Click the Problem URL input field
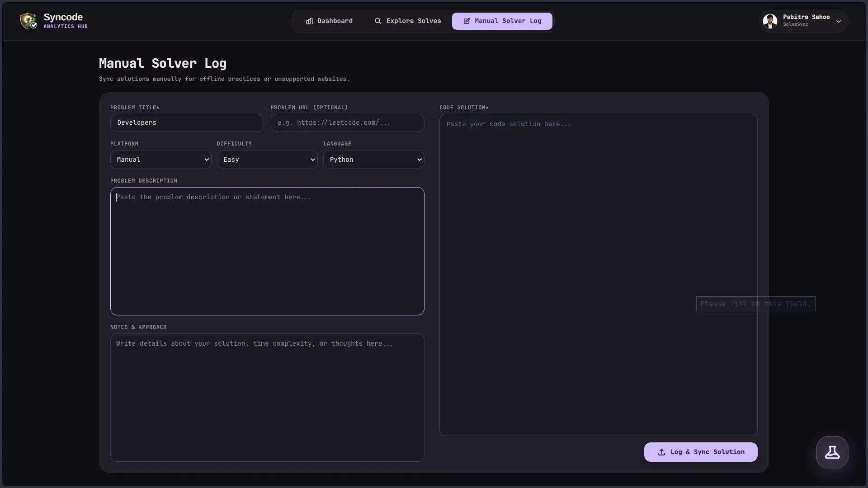Screen dimensions: 868x488 point(347,123)
